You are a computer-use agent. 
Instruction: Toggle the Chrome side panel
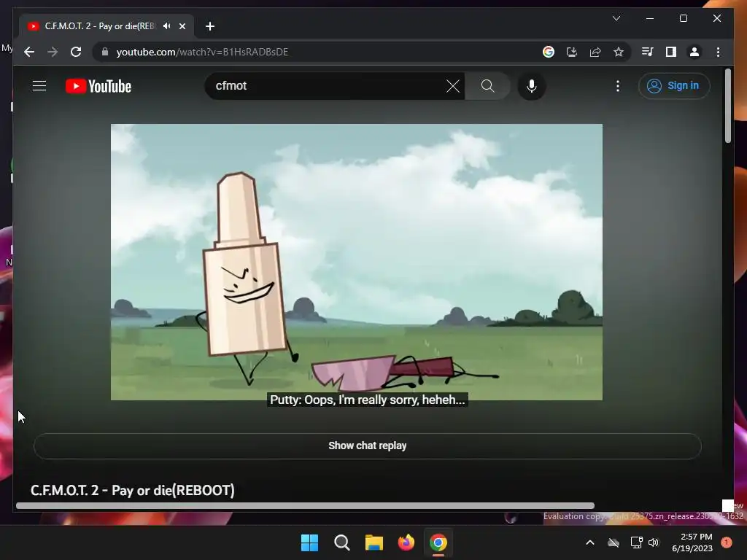(671, 52)
